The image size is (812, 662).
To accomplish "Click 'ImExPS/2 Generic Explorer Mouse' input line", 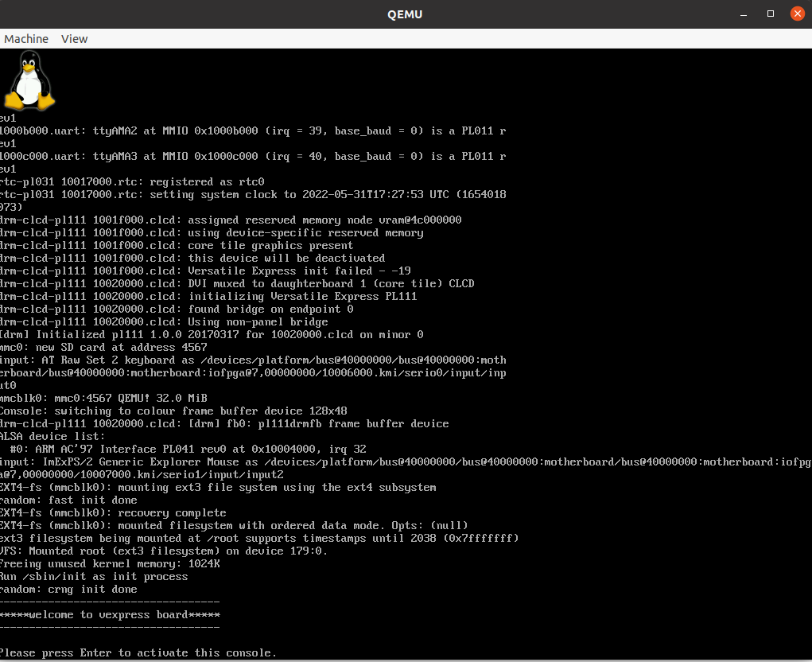I will [x=406, y=462].
